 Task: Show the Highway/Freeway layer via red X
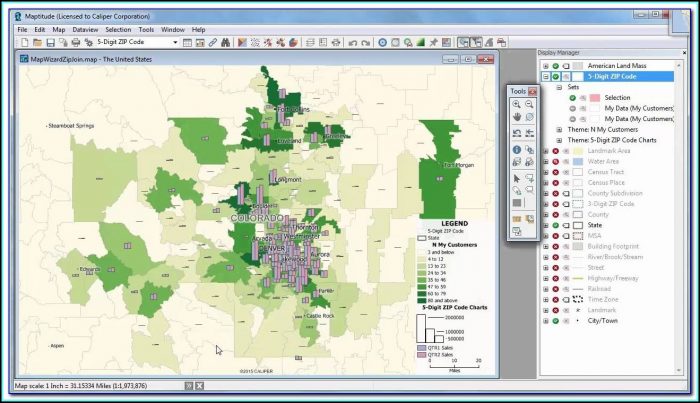pyautogui.click(x=555, y=278)
